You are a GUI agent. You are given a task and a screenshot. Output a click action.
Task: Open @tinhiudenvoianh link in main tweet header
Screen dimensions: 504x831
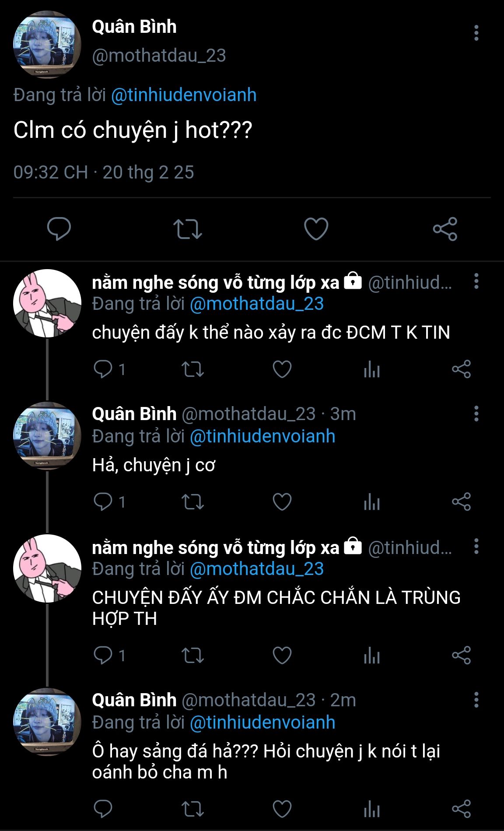tap(184, 95)
